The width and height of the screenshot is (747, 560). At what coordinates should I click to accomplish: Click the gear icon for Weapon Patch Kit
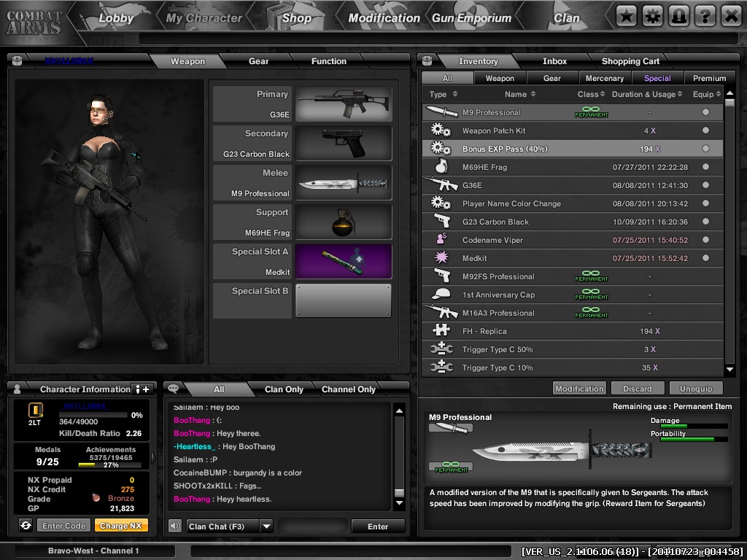point(441,130)
